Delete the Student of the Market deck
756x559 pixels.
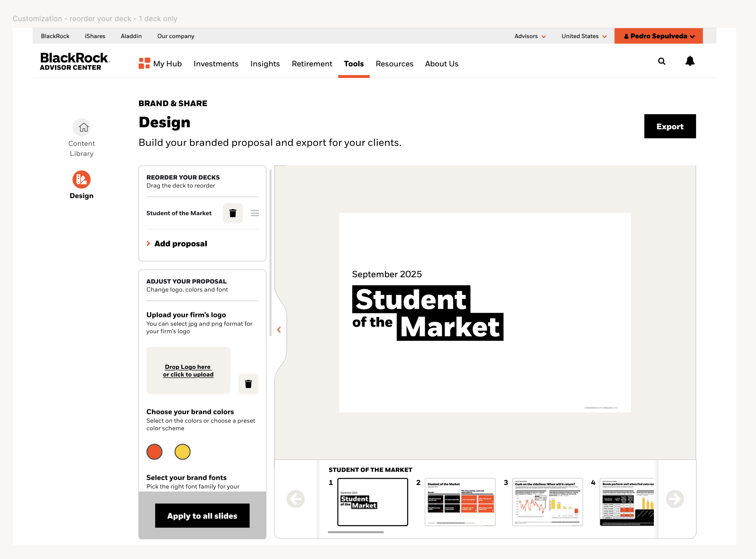pos(233,213)
